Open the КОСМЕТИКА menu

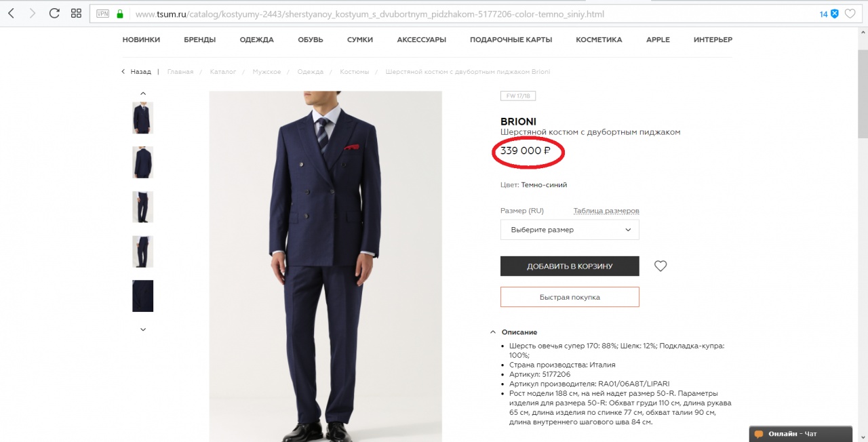pyautogui.click(x=599, y=40)
